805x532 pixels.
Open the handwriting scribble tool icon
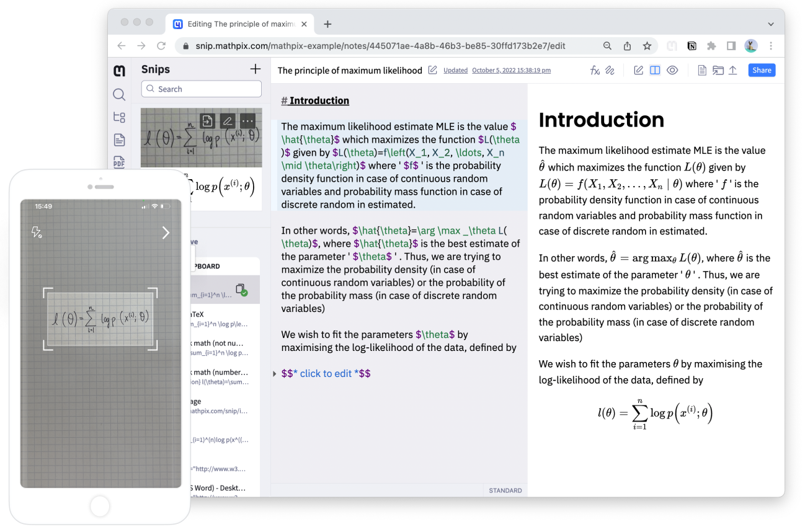click(610, 71)
